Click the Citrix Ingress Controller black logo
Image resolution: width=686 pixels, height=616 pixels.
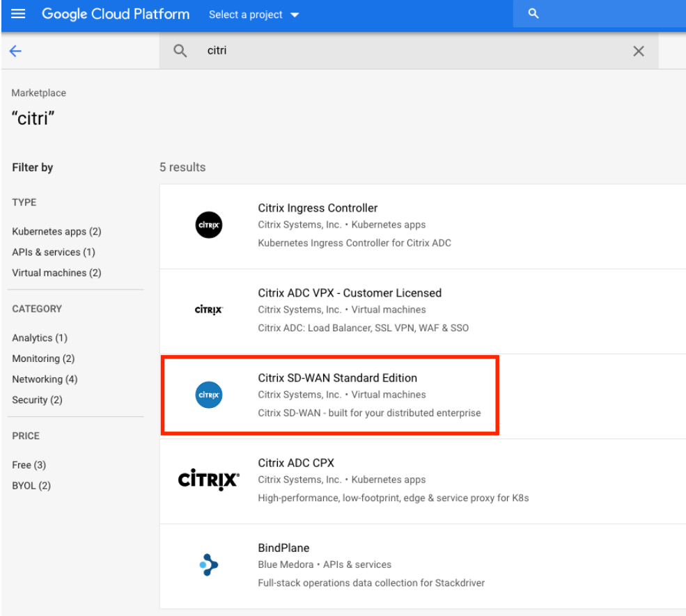coord(209,225)
